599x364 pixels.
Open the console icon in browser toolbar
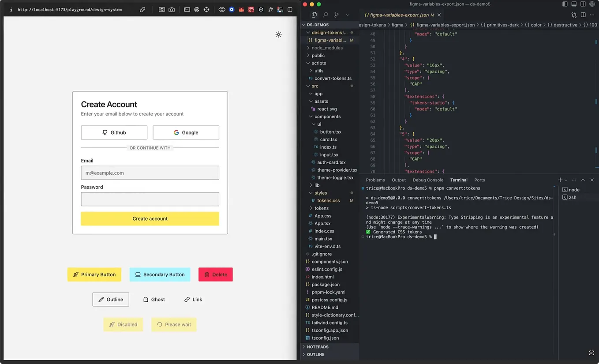click(187, 9)
